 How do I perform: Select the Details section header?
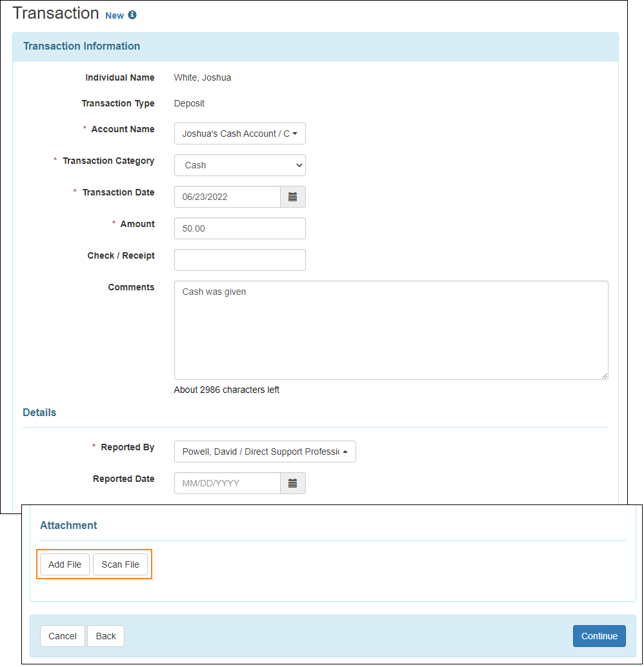[39, 412]
